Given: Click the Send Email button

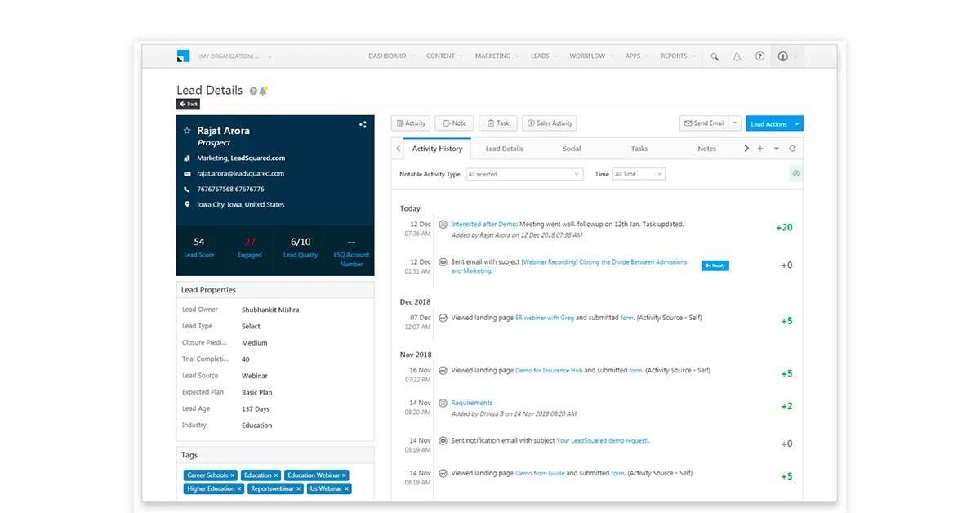Looking at the screenshot, I should (x=706, y=123).
